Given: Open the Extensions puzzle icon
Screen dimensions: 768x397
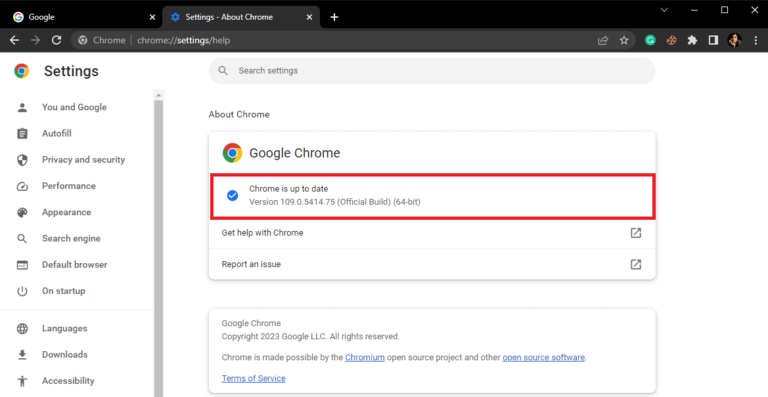Looking at the screenshot, I should (692, 41).
